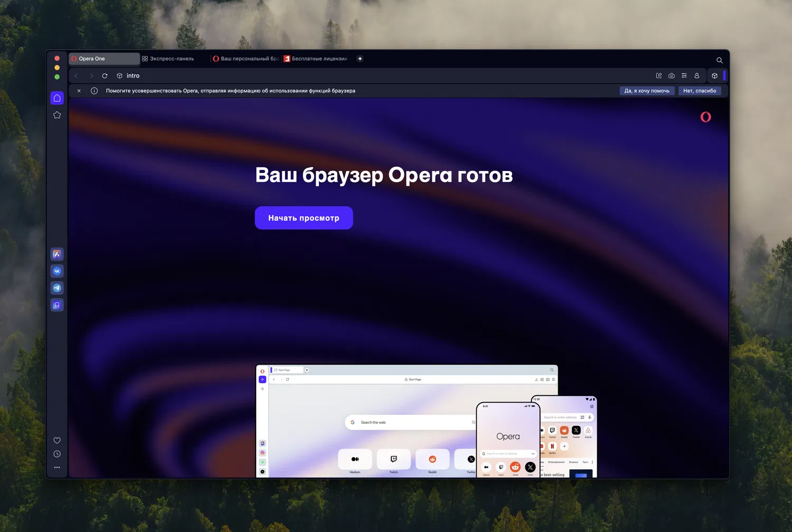This screenshot has width=792, height=532.
Task: Switch to the Opera One tab
Action: tap(105, 59)
